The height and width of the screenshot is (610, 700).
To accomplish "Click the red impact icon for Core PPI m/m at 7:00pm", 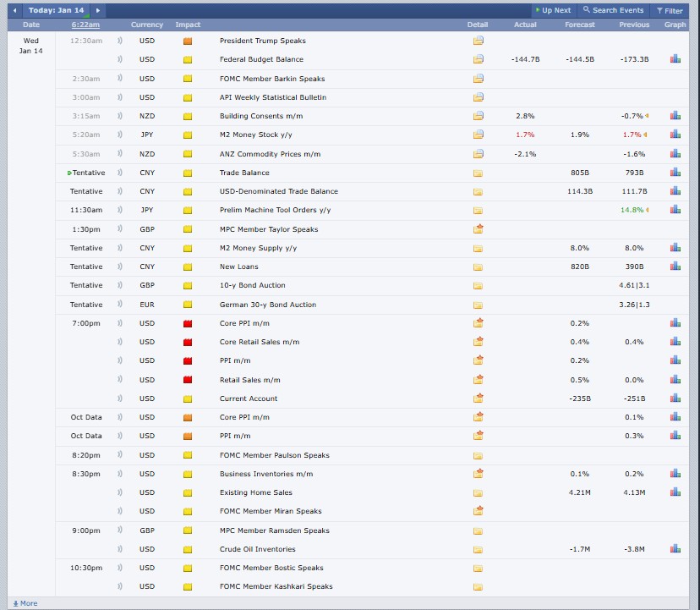I will click(188, 323).
